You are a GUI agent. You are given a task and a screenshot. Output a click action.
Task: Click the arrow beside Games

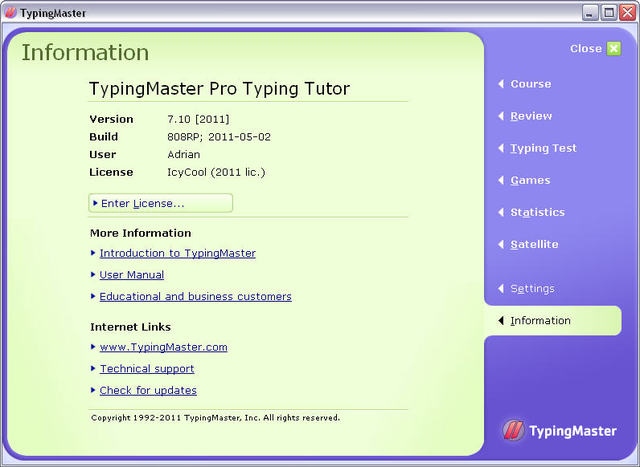pos(501,180)
